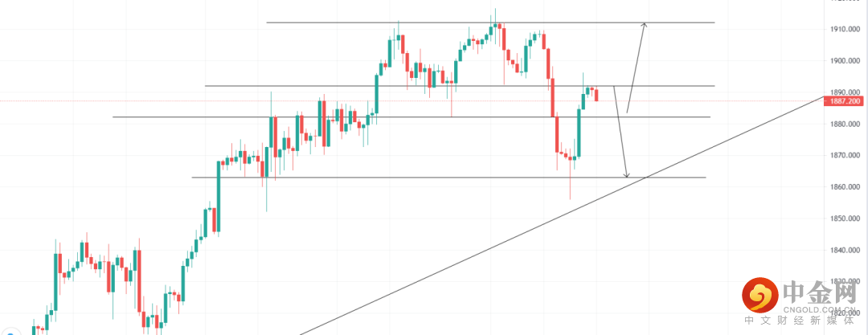Select the downward arrow drawing tip
This screenshot has width=868, height=335.
627,174
